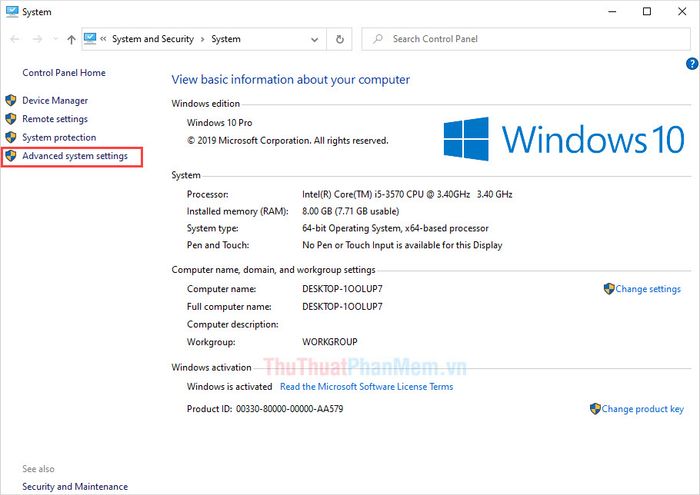Click the search magnifier icon

click(x=378, y=39)
